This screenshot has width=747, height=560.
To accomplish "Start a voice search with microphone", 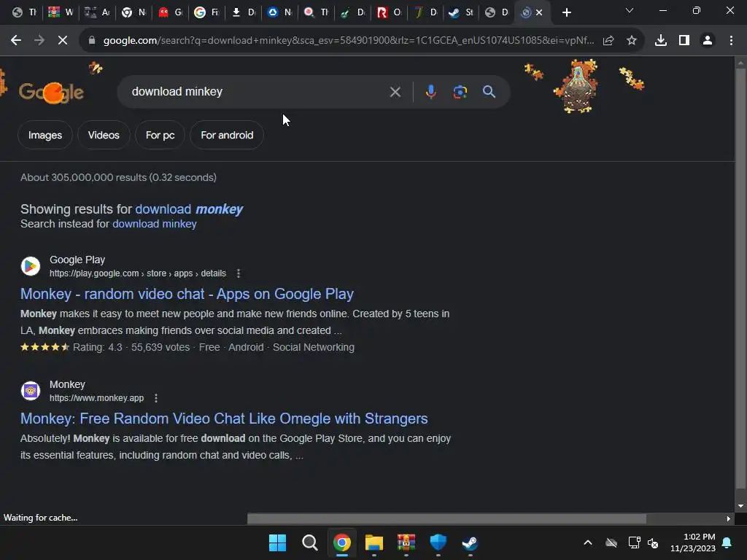I will 430,91.
